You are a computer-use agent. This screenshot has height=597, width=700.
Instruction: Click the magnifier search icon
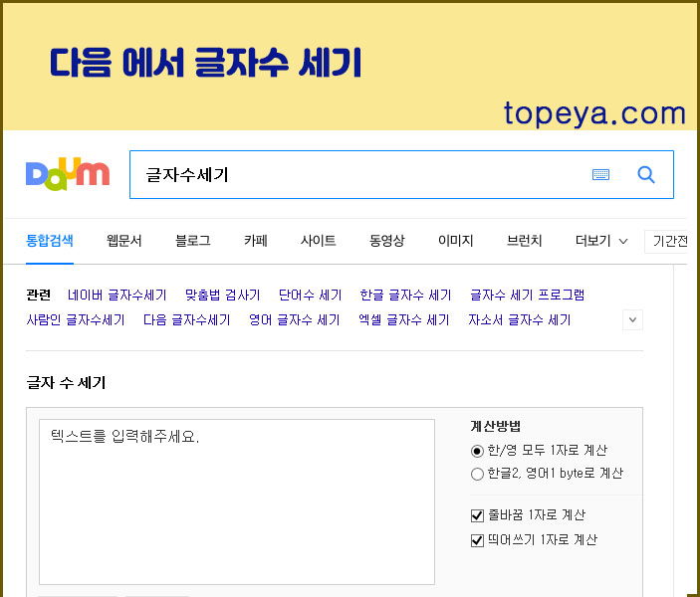coord(646,174)
